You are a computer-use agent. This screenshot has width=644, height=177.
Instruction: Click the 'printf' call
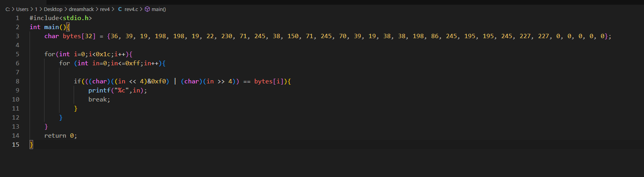[x=99, y=90]
